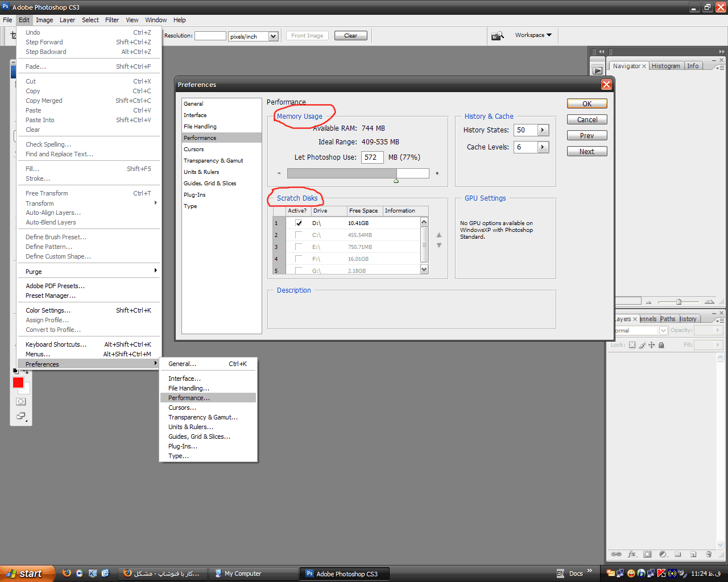Open the Filter menu
Image resolution: width=728 pixels, height=582 pixels.
[x=112, y=20]
